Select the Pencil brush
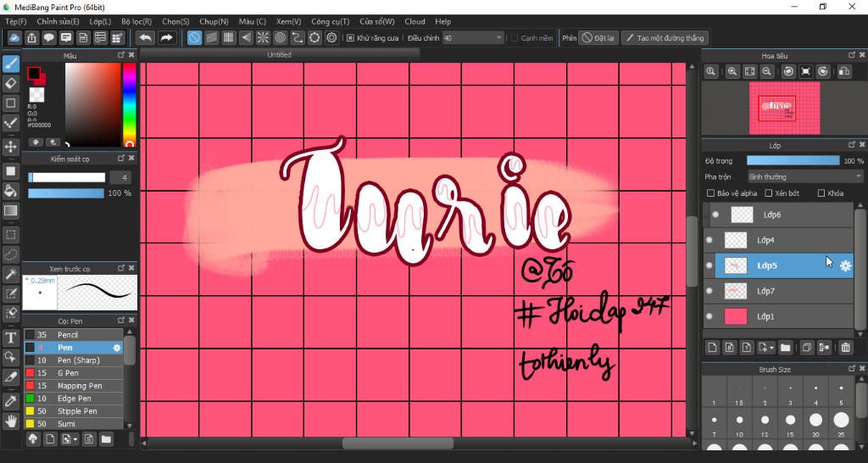The width and height of the screenshot is (868, 463). pyautogui.click(x=73, y=335)
